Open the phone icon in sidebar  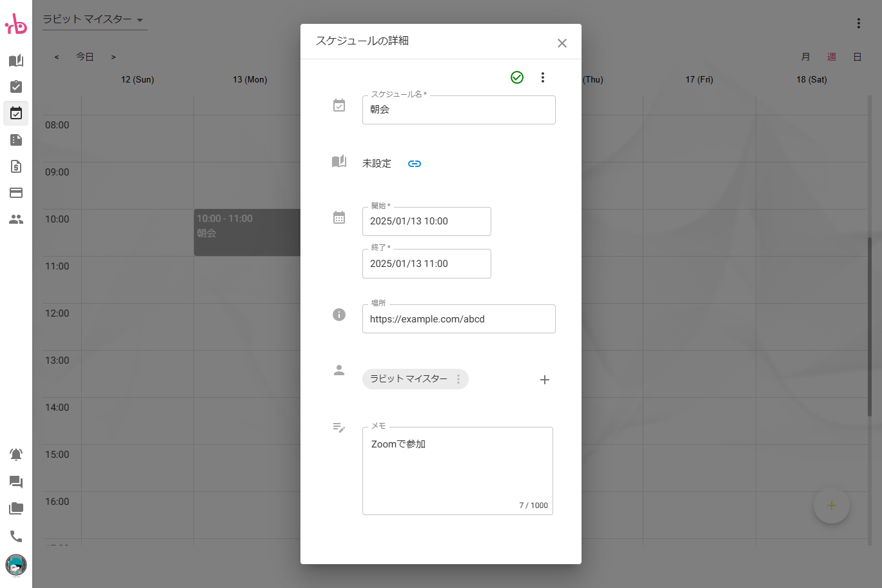[x=16, y=536]
